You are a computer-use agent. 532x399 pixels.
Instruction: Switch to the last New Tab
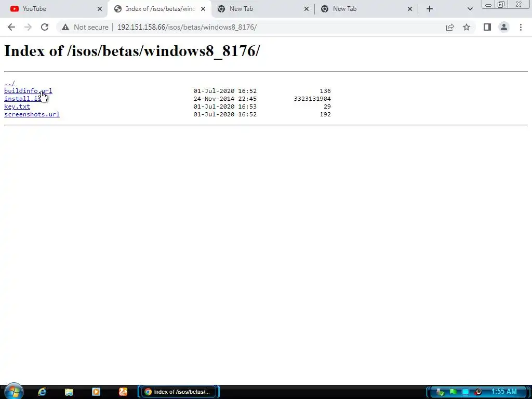click(366, 9)
